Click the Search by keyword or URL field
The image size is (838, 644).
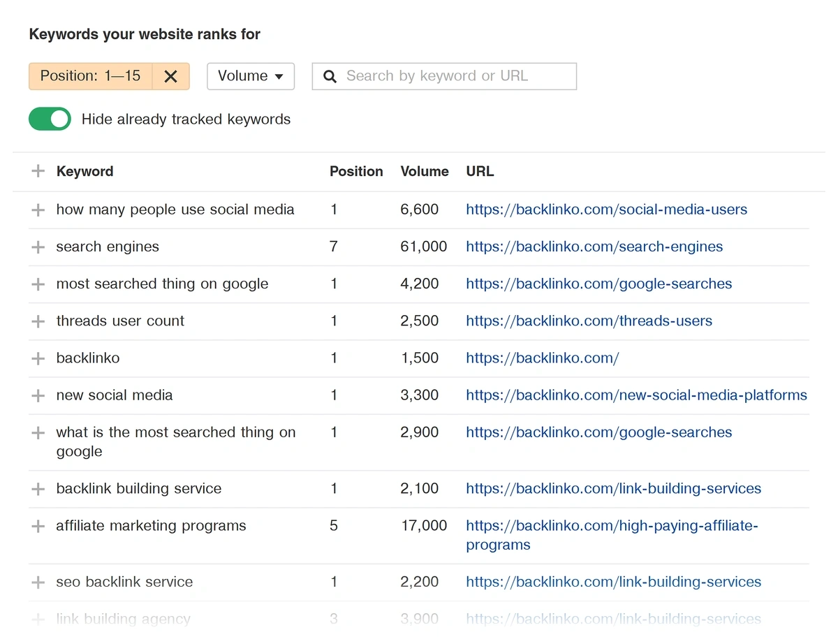pyautogui.click(x=444, y=76)
